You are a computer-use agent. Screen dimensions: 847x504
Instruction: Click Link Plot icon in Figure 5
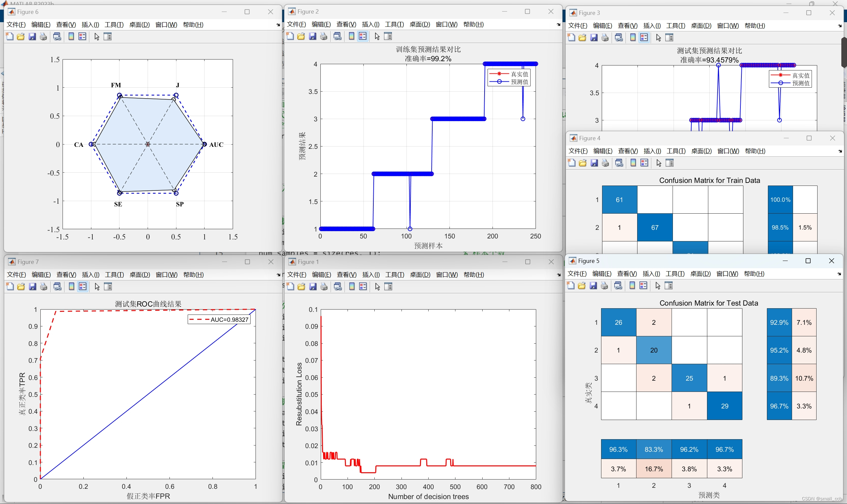click(618, 286)
